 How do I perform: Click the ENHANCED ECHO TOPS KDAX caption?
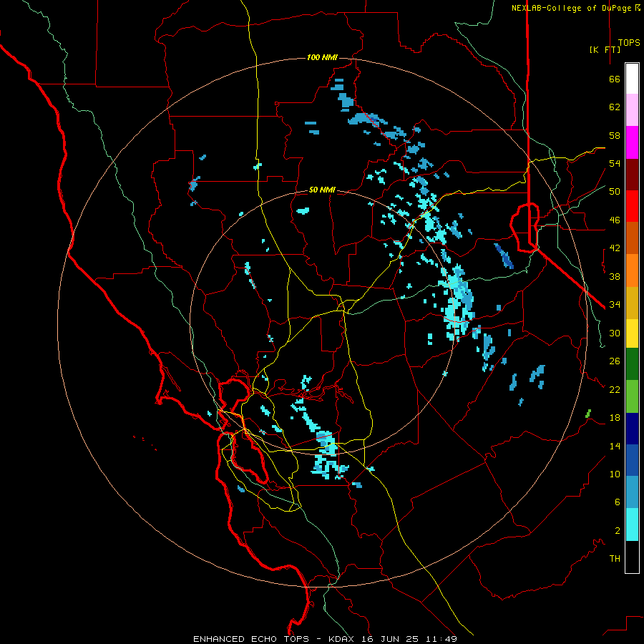pyautogui.click(x=325, y=639)
